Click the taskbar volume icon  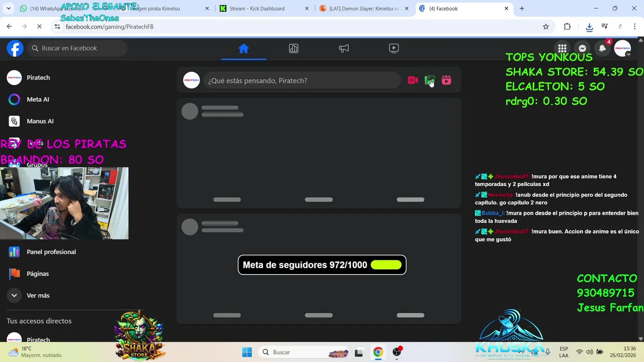pyautogui.click(x=590, y=352)
